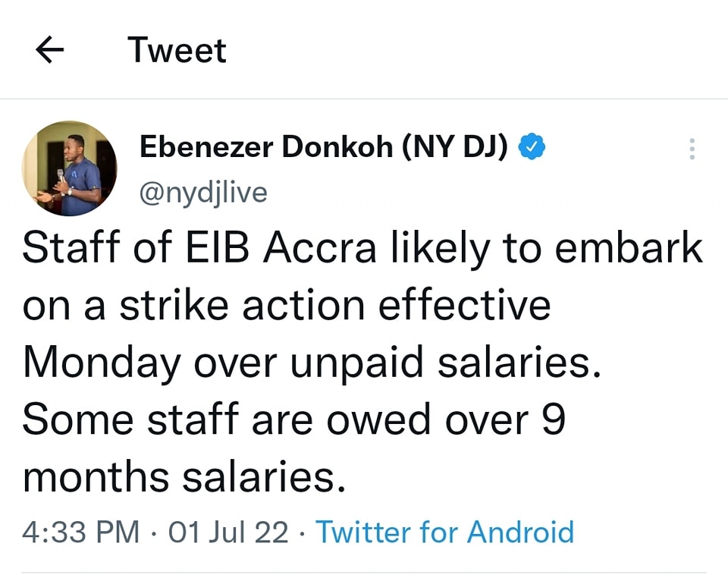Viewport: 728px width, 575px height.
Task: Click the blue verified badge
Action: pos(531,146)
